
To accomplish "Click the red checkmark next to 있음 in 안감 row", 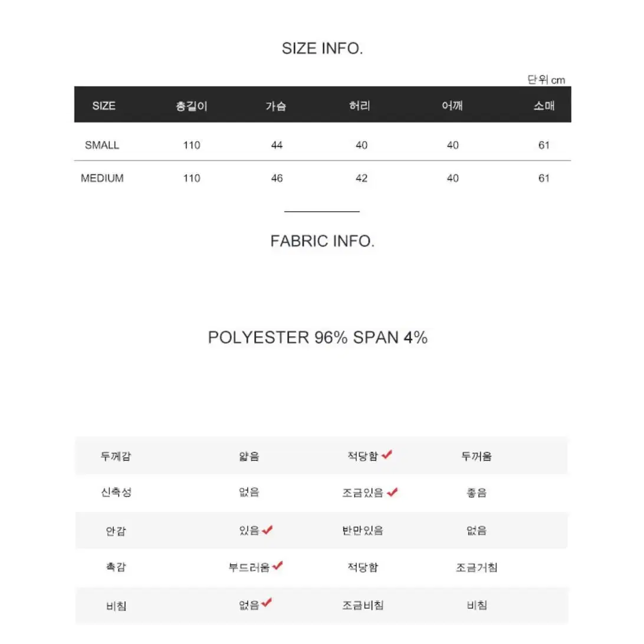I will 267,530.
